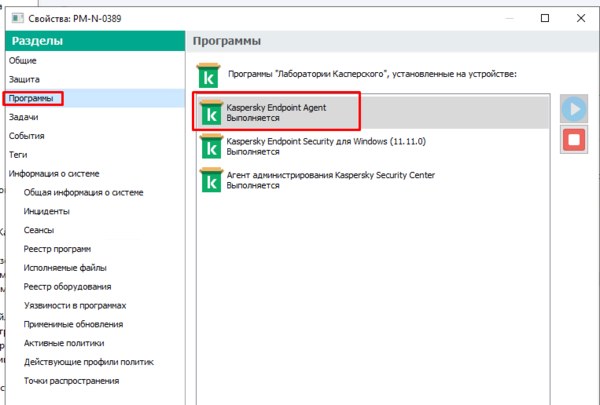Open the Действующие профили политик subsection

tap(89, 362)
